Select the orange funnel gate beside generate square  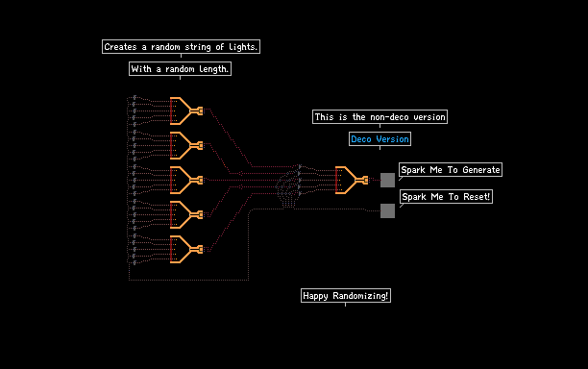[352, 180]
